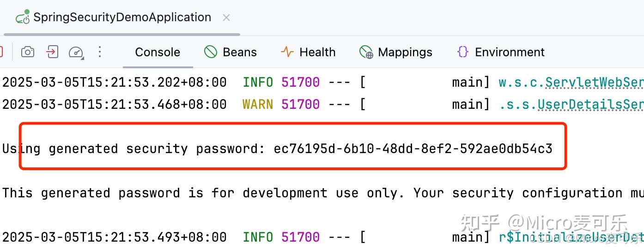Click the purple braces Environment icon
This screenshot has height=249, width=644.
[x=462, y=52]
